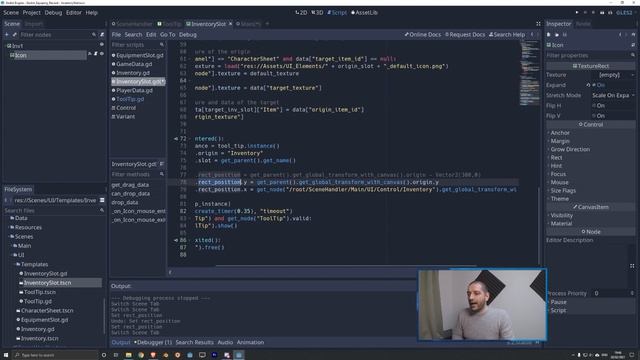Expand the Grow Direction property group

[570, 149]
